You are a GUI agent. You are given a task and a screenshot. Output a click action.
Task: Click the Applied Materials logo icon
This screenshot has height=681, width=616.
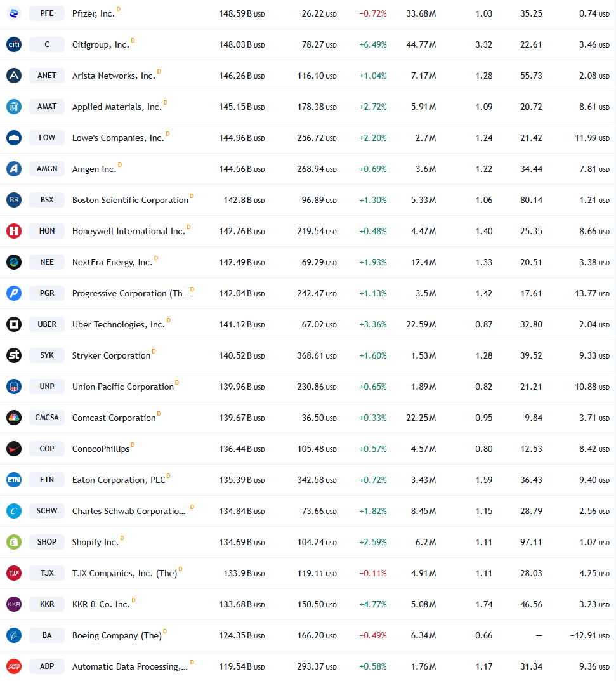tap(14, 107)
